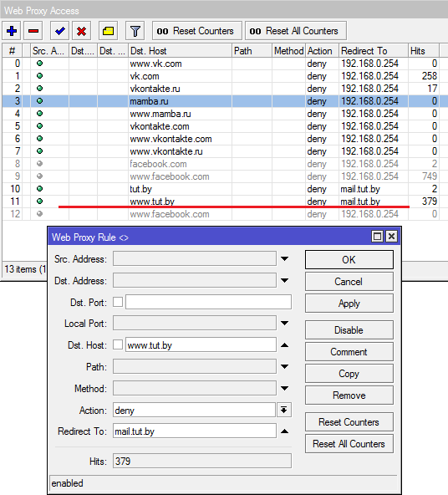Viewport: 448px width, 495px height.
Task: Sort by Src. A... column header
Action: (x=49, y=51)
